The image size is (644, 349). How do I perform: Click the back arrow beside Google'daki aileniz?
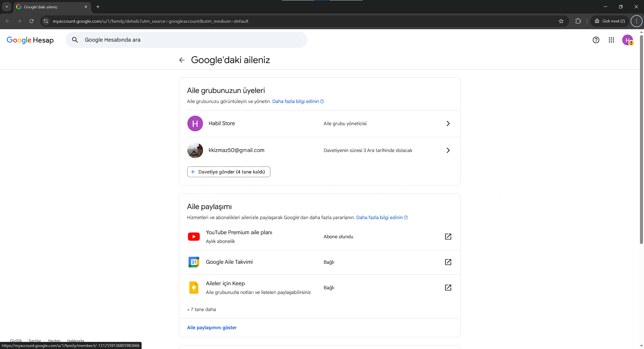(x=182, y=60)
